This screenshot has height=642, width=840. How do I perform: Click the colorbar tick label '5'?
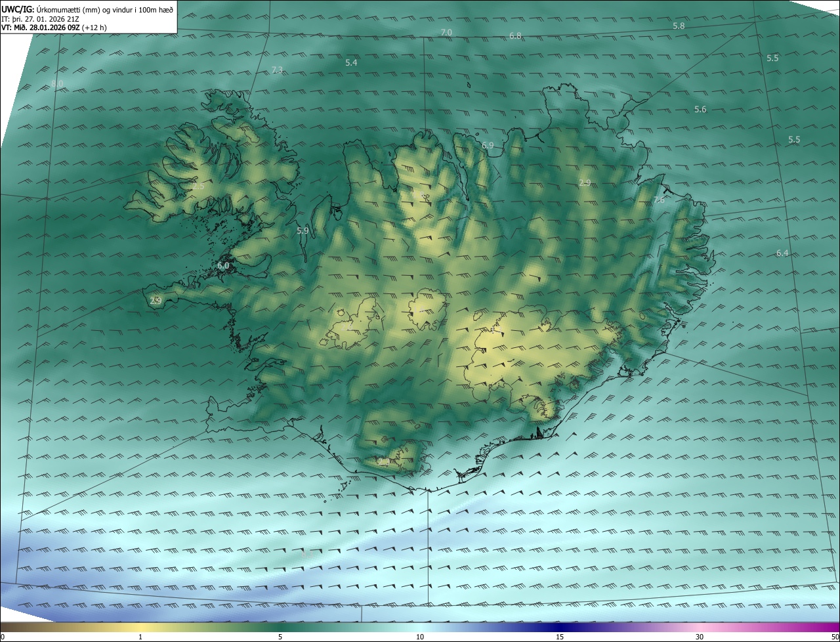tap(280, 637)
